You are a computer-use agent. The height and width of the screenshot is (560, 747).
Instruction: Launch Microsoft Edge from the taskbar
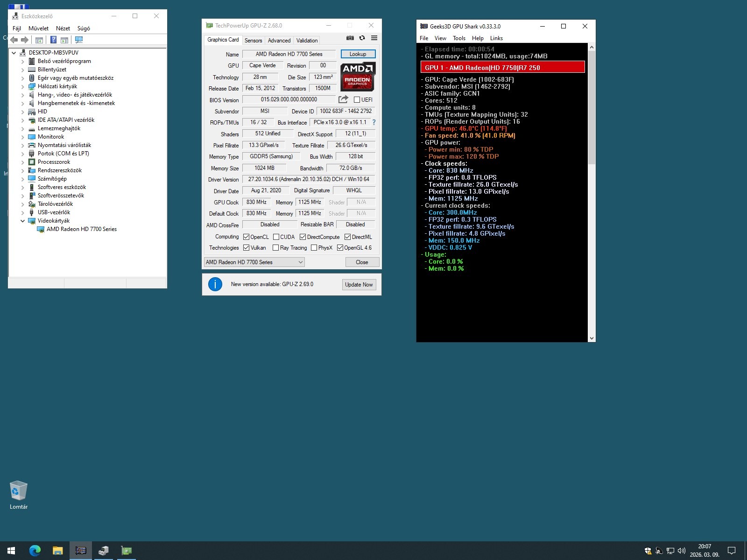click(x=35, y=551)
